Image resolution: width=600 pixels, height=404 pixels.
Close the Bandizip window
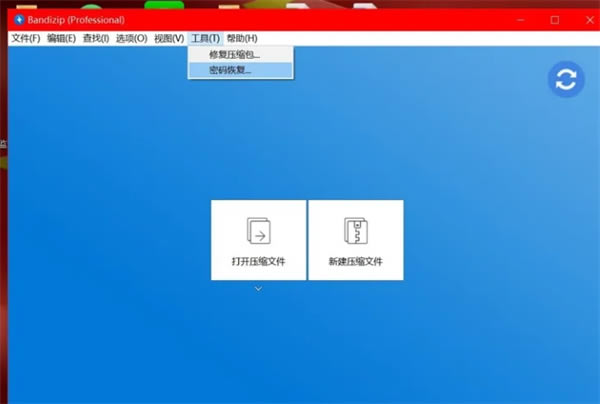pos(590,20)
